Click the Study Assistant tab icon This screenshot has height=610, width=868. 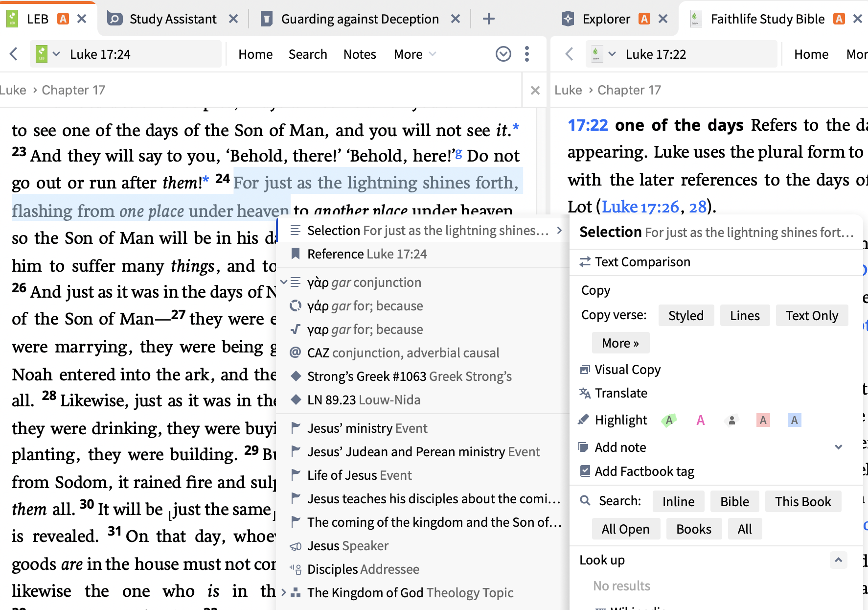115,19
